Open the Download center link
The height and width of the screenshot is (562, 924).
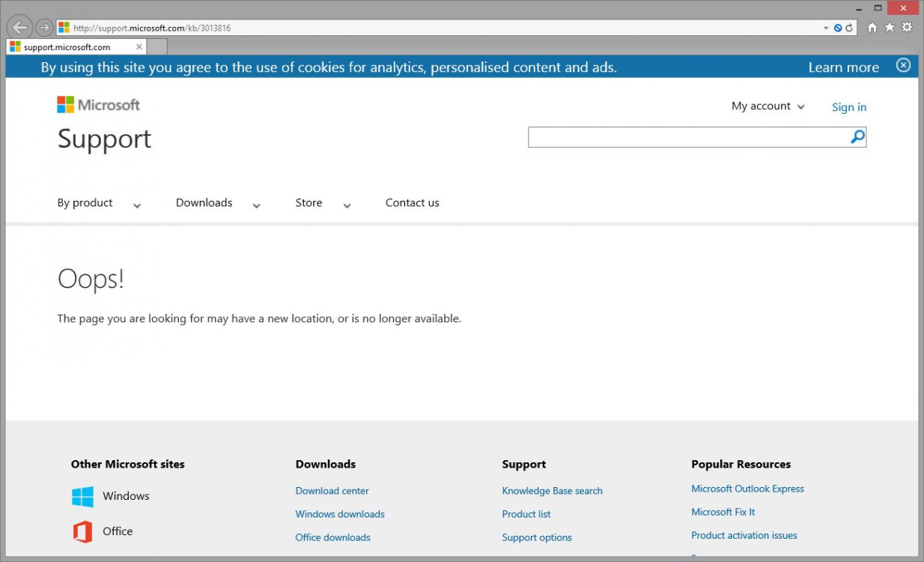click(332, 491)
